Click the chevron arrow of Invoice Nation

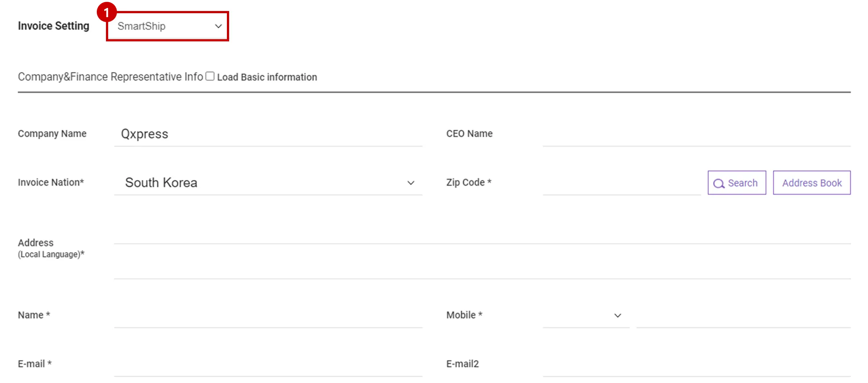pos(411,183)
